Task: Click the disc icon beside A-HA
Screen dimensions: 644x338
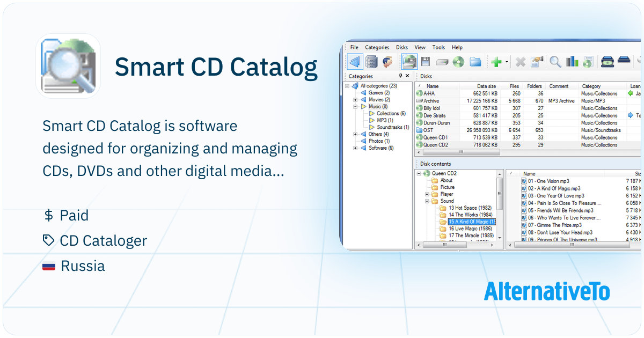Action: pyautogui.click(x=419, y=93)
